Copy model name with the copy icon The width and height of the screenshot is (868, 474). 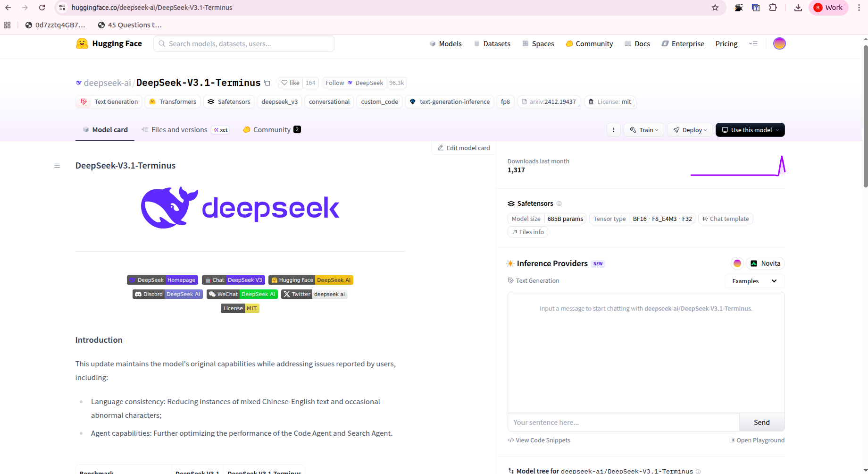267,83
